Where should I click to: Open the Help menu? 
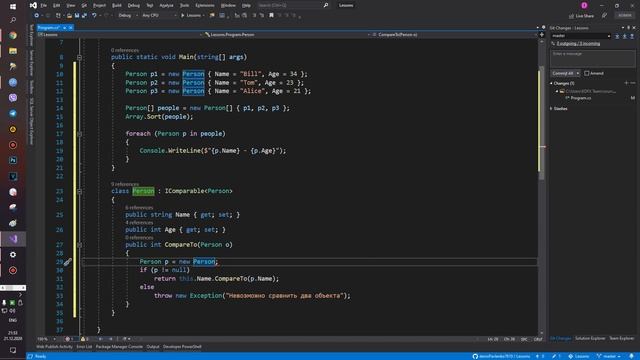tap(246, 5)
